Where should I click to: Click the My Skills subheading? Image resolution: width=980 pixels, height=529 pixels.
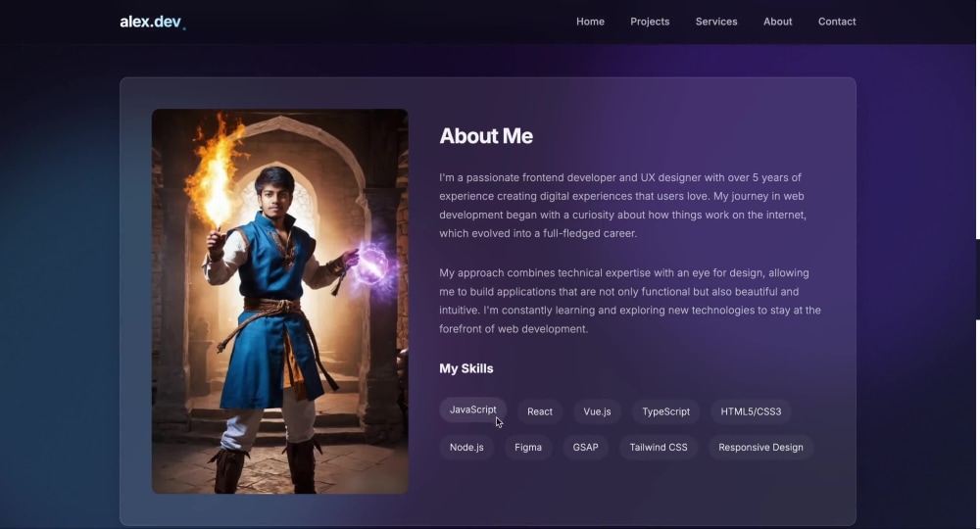click(466, 368)
